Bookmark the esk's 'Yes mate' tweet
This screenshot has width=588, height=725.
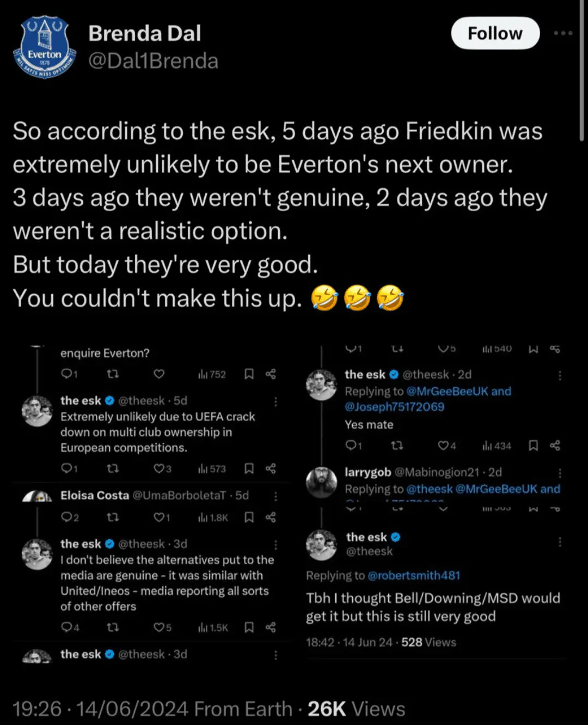tap(534, 446)
